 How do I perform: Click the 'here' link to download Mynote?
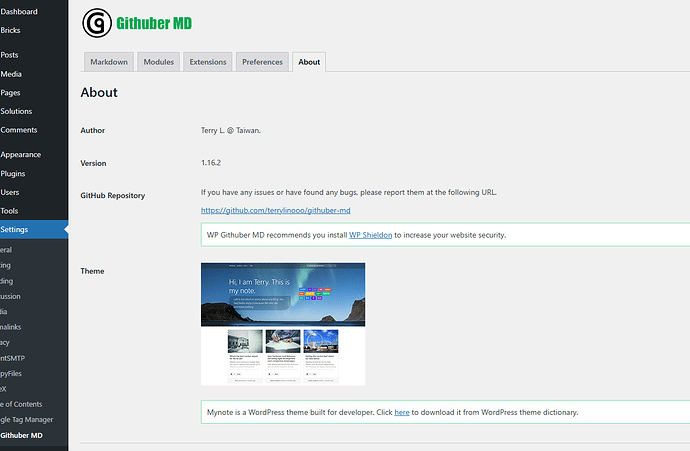[402, 412]
